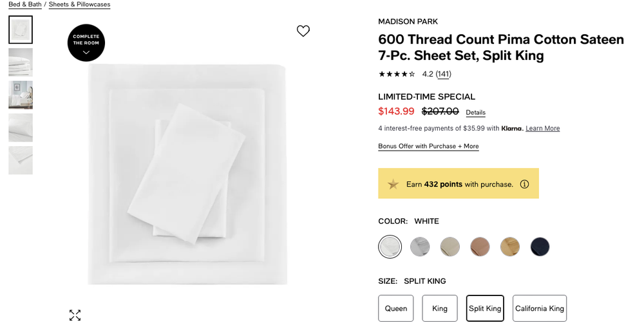The image size is (644, 334).
Task: Click the points info circle icon
Action: (524, 184)
